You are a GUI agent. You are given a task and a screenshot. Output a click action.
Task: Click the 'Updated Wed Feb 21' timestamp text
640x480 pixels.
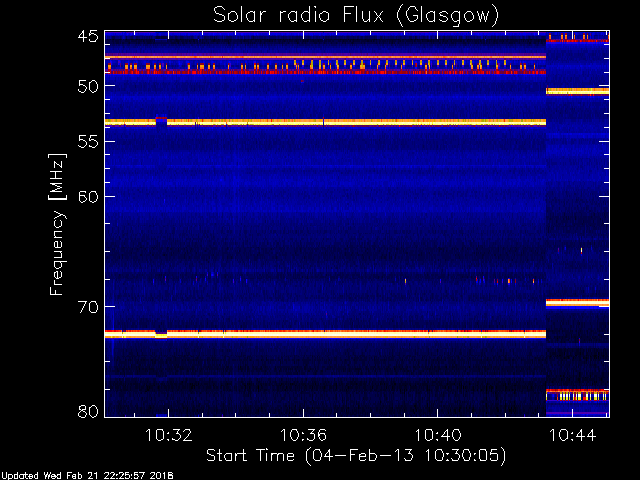pos(87,476)
